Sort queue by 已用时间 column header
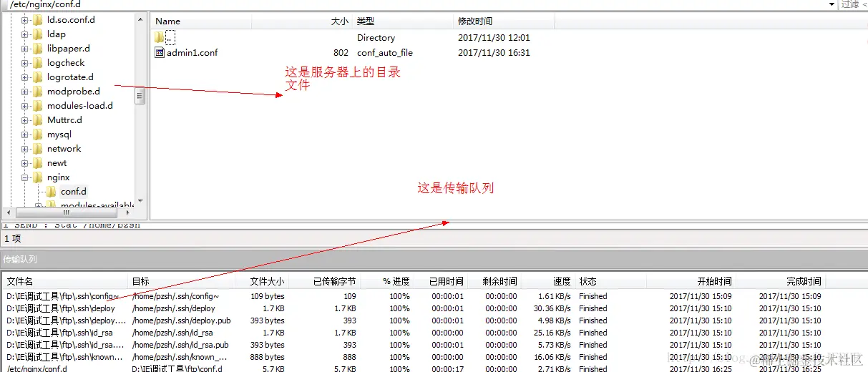The width and height of the screenshot is (868, 372). click(440, 282)
